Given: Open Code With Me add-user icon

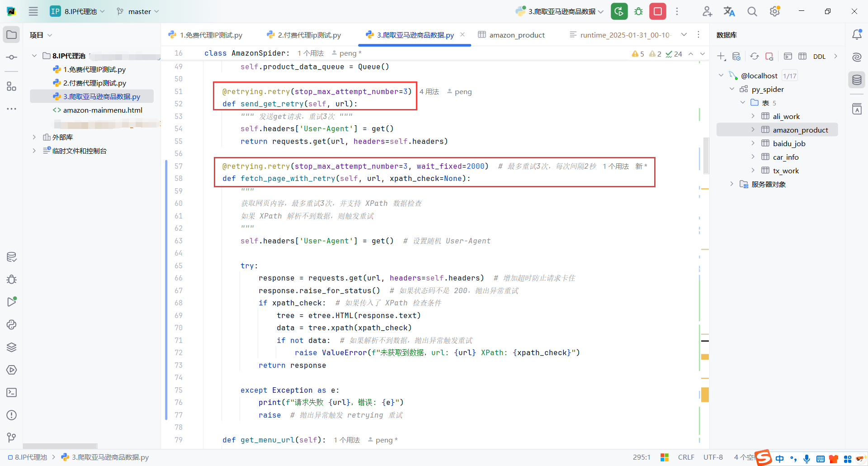Looking at the screenshot, I should pyautogui.click(x=707, y=11).
